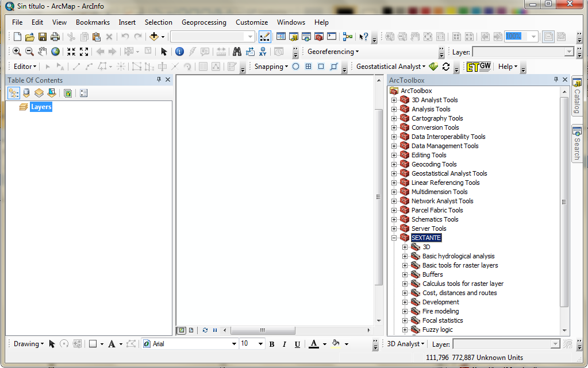Screen dimensions: 588x368
Task: Refresh the map view
Action: click(205, 330)
